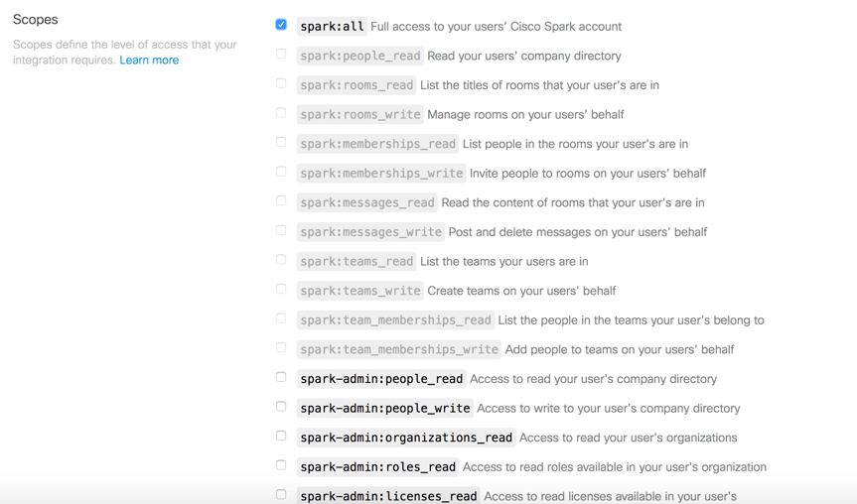Select the spark:memberships_read checkbox
Viewport: 857px width, 504px height.
click(281, 143)
